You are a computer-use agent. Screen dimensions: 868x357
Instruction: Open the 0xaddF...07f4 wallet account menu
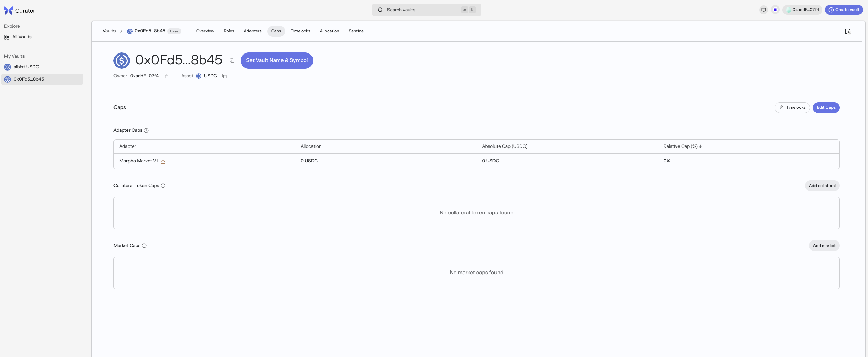coord(802,10)
